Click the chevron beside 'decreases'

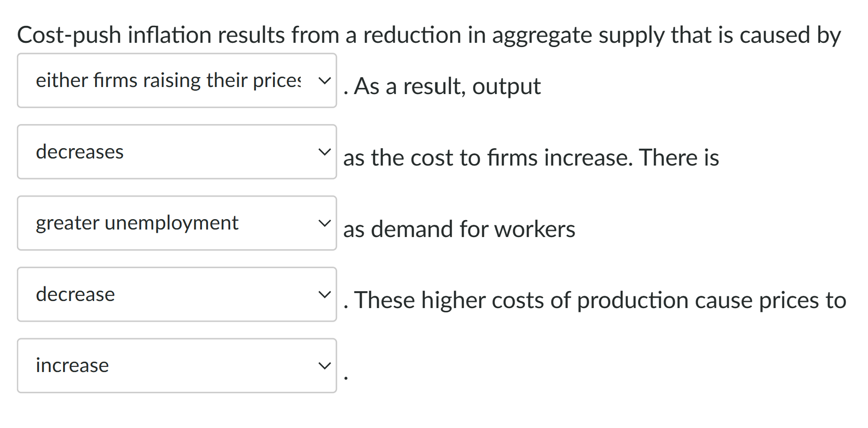point(325,151)
